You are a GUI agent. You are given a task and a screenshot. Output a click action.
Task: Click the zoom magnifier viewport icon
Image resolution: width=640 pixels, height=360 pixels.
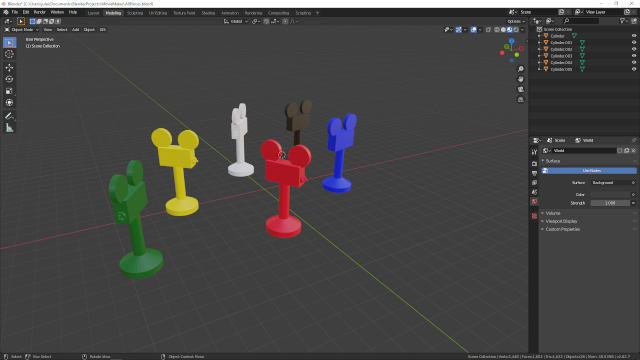click(520, 69)
